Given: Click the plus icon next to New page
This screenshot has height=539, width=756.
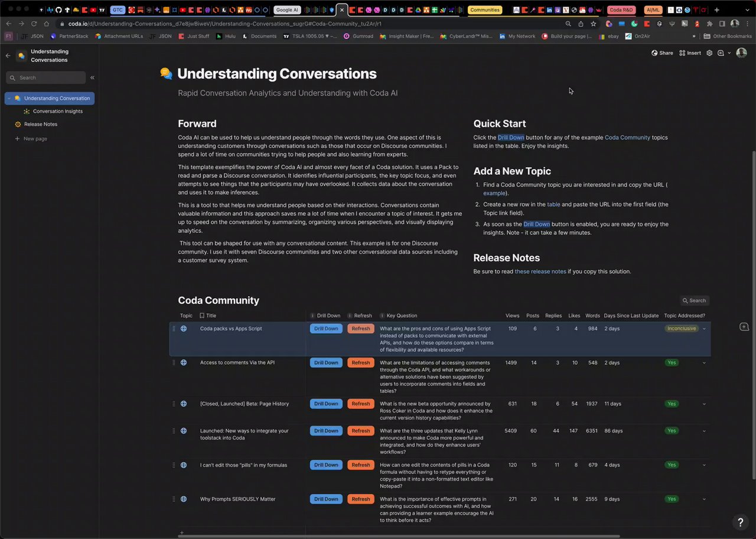Looking at the screenshot, I should 17,139.
